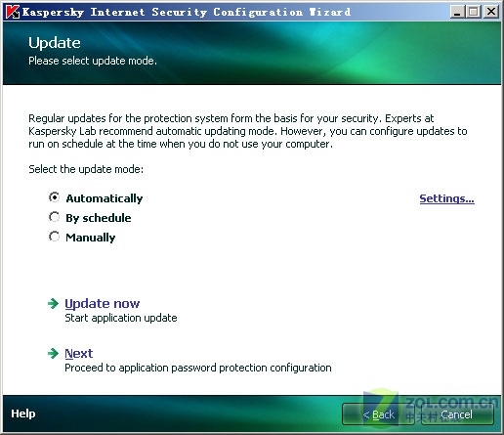Open the Settings... link

click(446, 198)
